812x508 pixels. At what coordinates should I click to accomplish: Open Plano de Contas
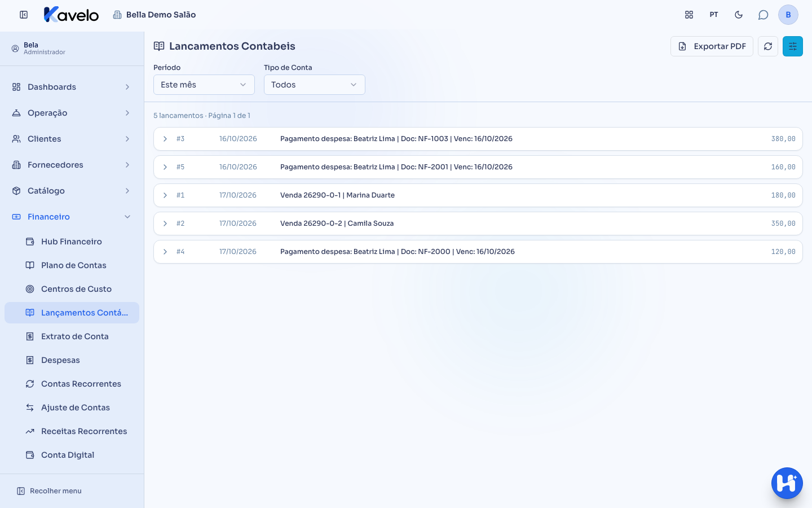click(72, 265)
